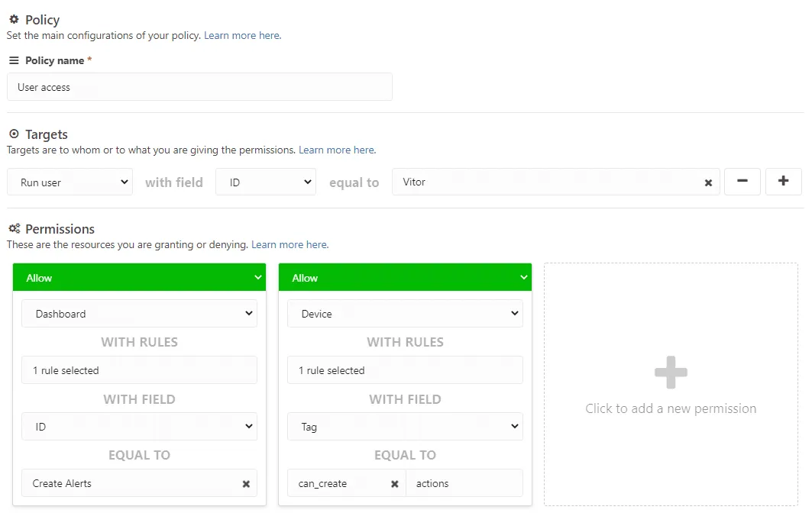Open the Tag field dropdown
Screen dimensions: 812x513
click(405, 427)
